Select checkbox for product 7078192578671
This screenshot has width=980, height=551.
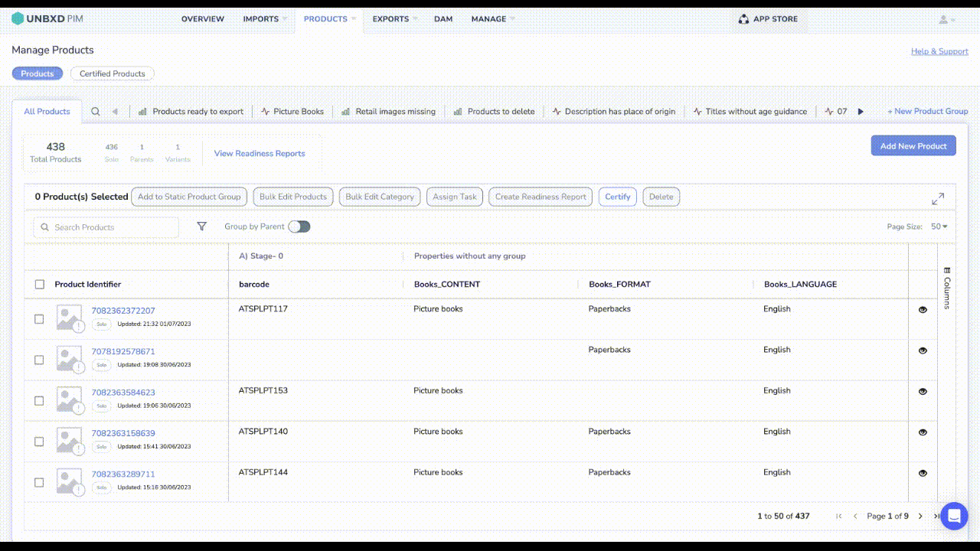click(39, 360)
